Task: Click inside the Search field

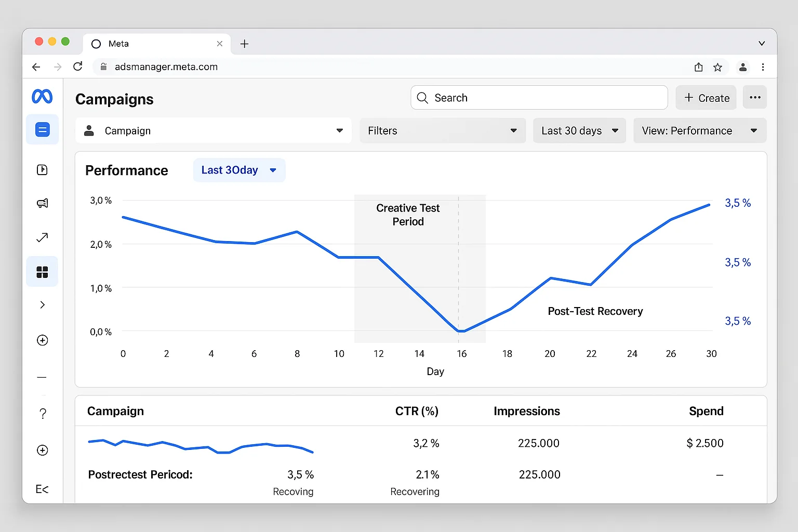Action: tap(538, 97)
